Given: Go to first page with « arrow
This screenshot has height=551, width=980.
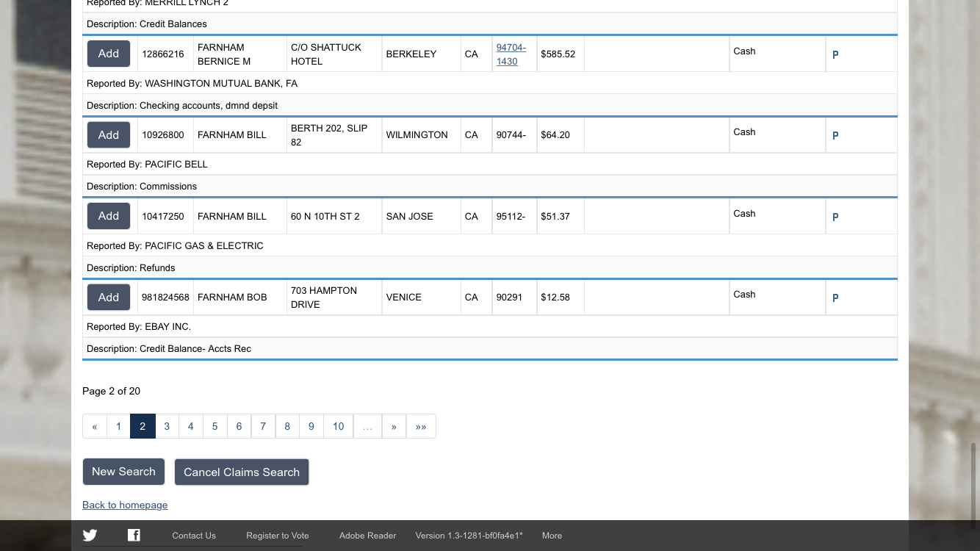Looking at the screenshot, I should tap(94, 426).
